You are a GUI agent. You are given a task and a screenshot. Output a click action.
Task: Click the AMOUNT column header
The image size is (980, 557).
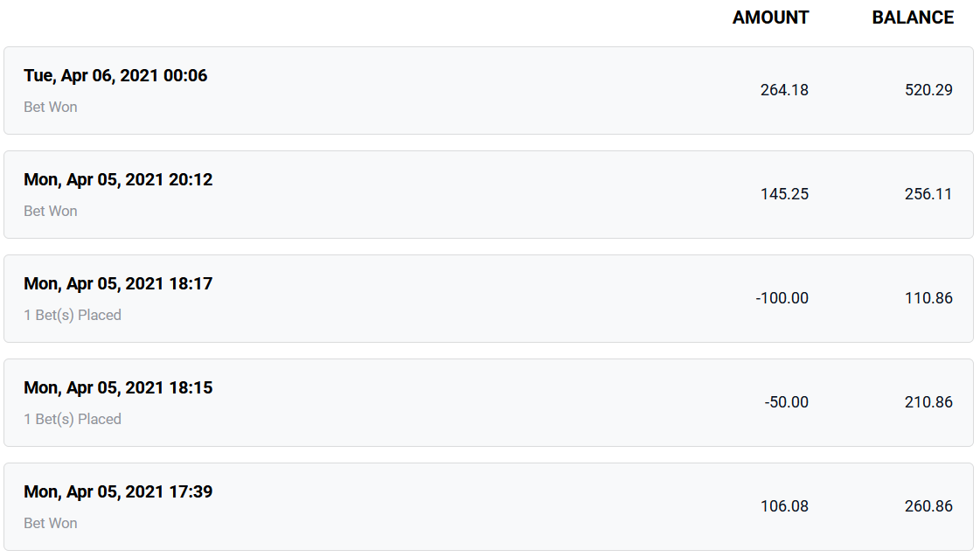point(771,17)
